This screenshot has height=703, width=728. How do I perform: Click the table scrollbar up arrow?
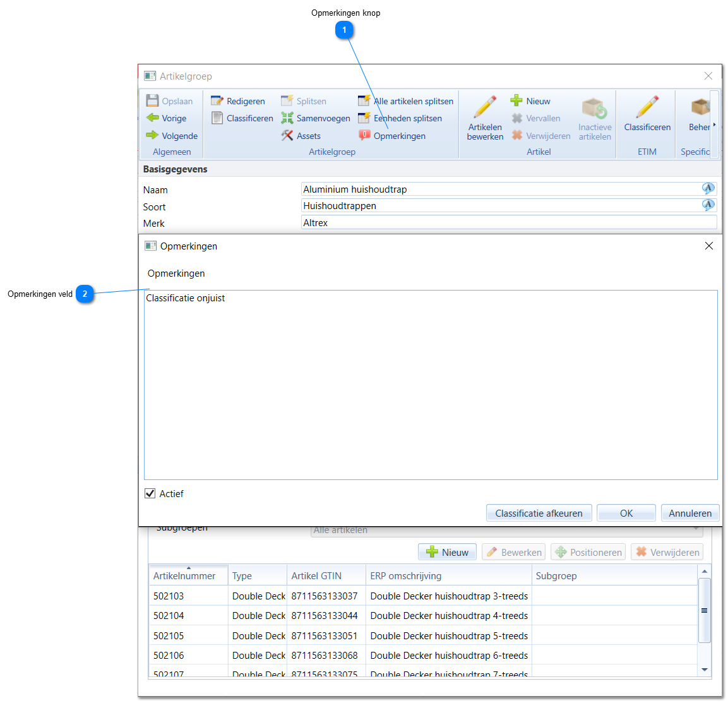click(704, 571)
